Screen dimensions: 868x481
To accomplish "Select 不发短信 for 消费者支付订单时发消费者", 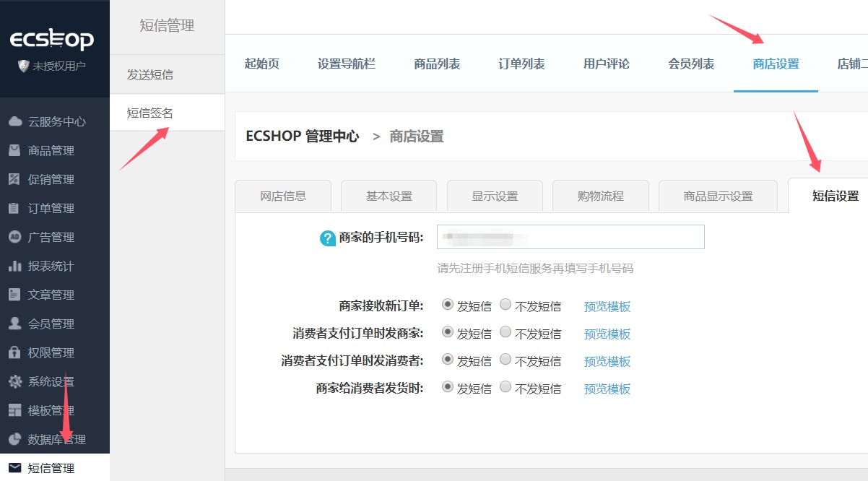I will (505, 360).
